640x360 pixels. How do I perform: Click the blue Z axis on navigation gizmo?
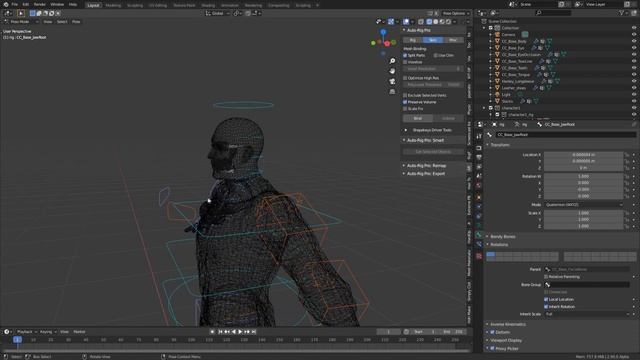tap(383, 32)
